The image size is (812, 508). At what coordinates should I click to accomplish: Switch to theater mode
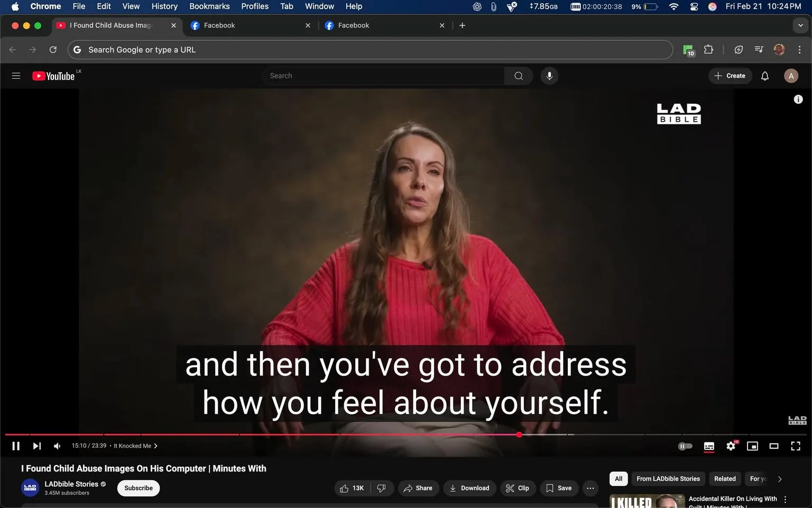[x=774, y=446]
